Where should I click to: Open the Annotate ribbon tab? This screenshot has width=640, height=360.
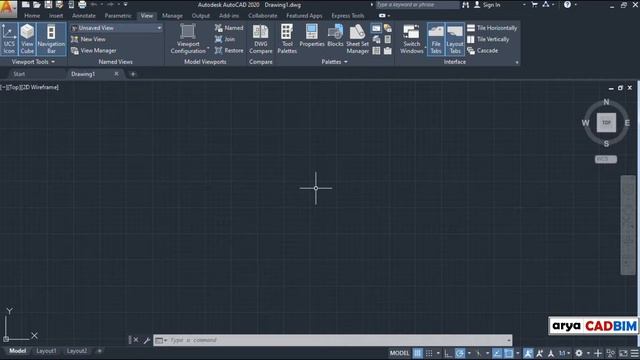(84, 16)
